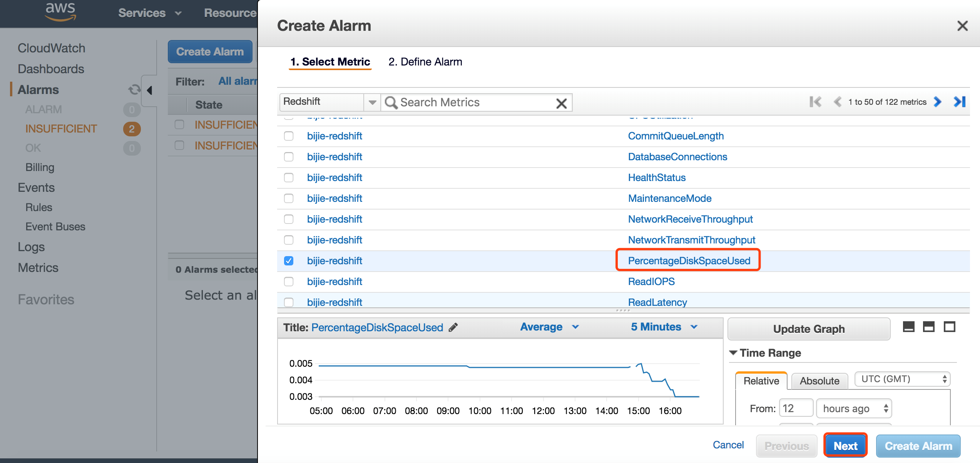Open the Redshift namespace dropdown
This screenshot has height=463, width=980.
[372, 102]
